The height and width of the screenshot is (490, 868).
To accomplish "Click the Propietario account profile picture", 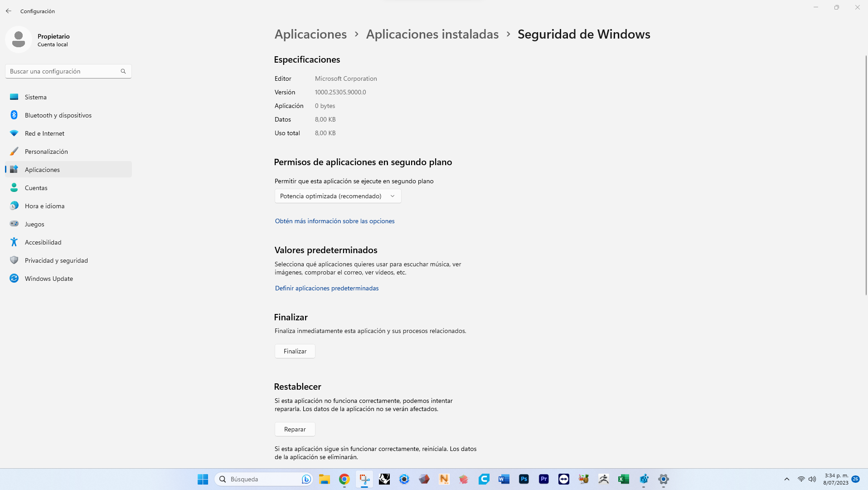I will tap(19, 39).
